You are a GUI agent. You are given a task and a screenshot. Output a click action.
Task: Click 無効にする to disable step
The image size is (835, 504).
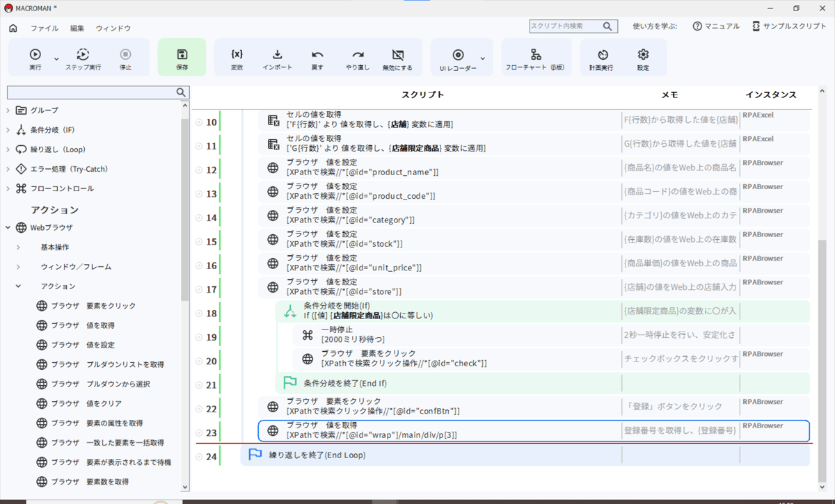(397, 58)
